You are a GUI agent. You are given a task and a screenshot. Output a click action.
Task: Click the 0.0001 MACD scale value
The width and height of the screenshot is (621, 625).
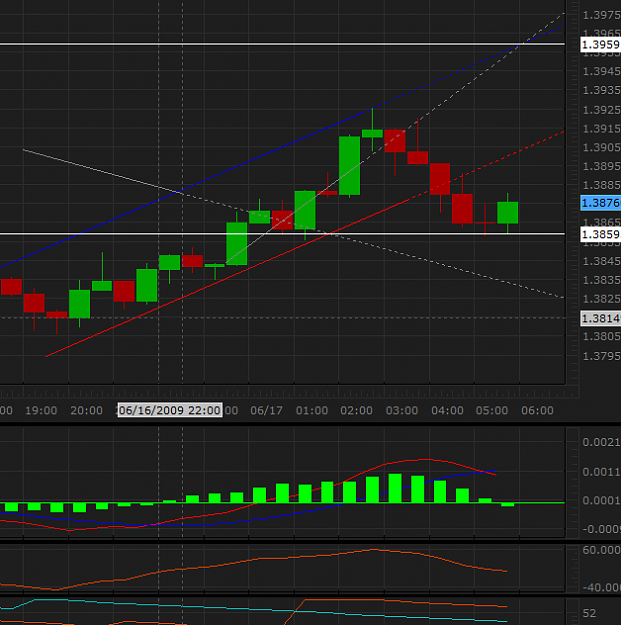point(601,501)
